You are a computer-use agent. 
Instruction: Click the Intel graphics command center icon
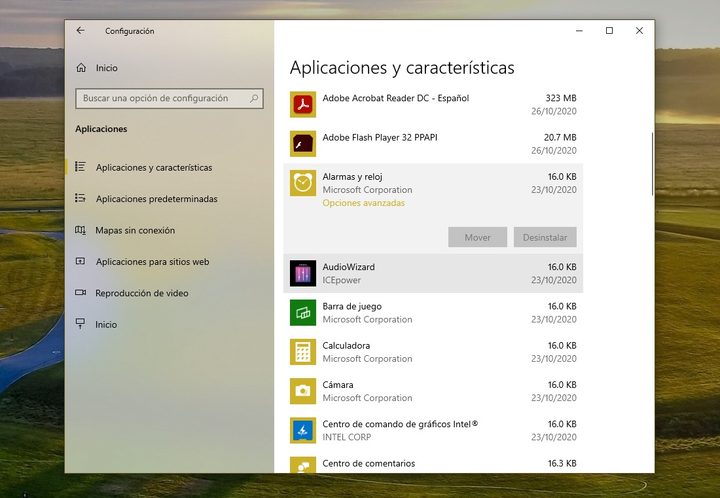[x=303, y=430]
